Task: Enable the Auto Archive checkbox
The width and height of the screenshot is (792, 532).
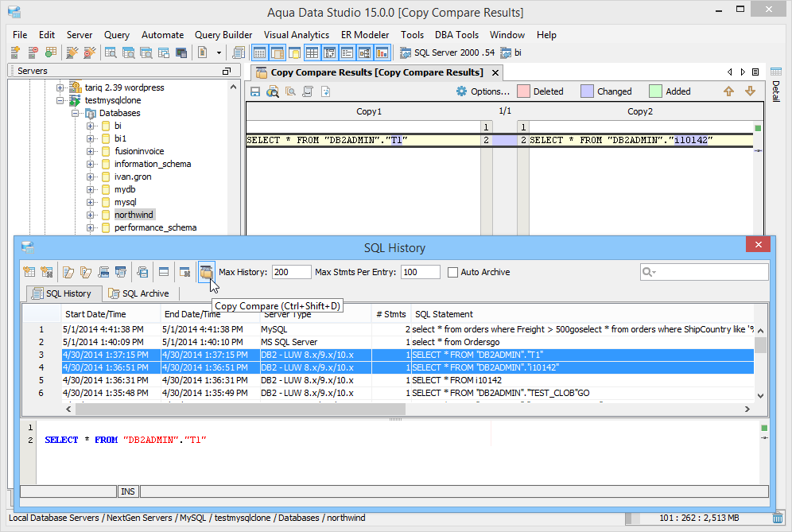Action: 452,272
